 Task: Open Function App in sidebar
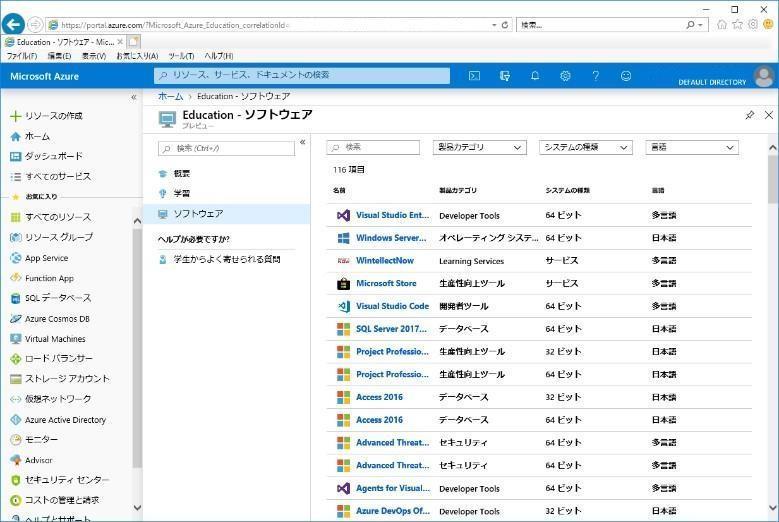(x=42, y=278)
